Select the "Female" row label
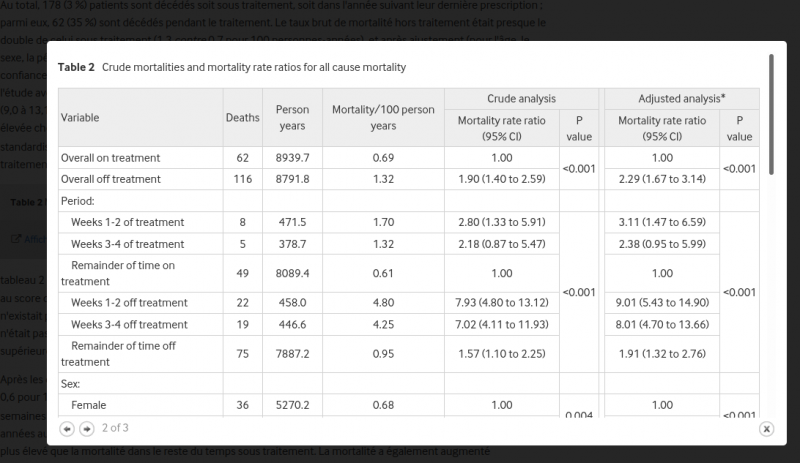800x463 pixels. [x=89, y=405]
